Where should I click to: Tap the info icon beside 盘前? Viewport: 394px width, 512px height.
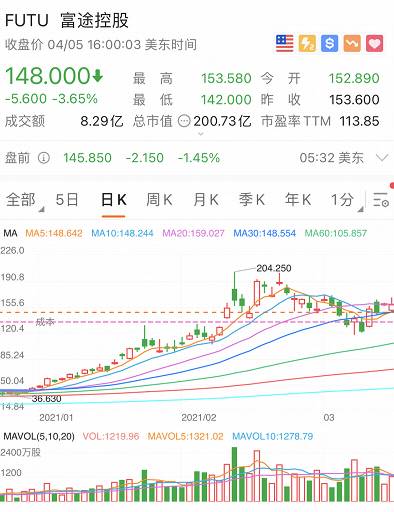[x=44, y=158]
